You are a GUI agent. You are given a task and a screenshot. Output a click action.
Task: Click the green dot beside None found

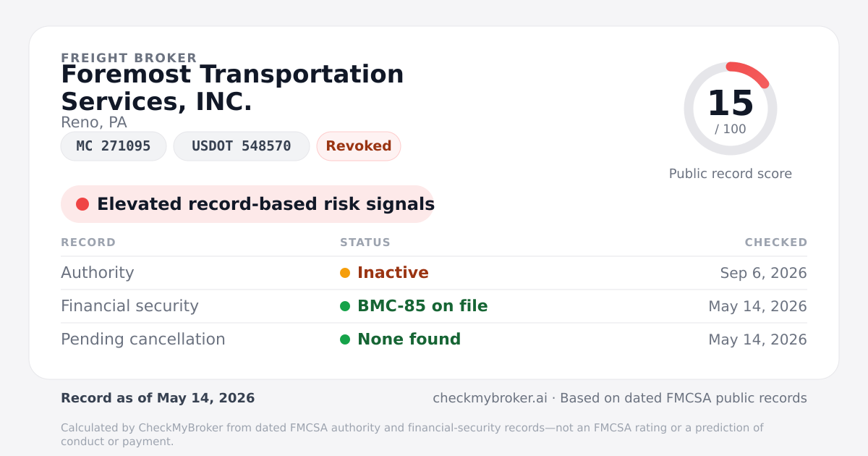click(345, 339)
